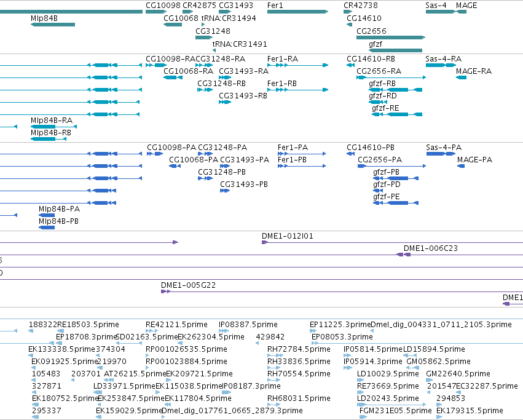Image resolution: width=523 pixels, height=420 pixels.
Task: Select the Sas-4-RA transcript label
Action: point(443,59)
